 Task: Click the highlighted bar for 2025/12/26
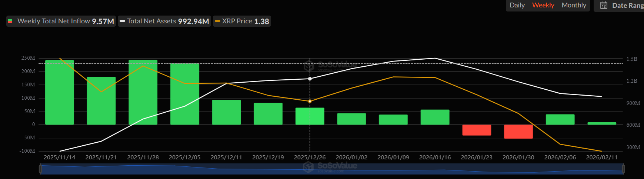point(310,116)
